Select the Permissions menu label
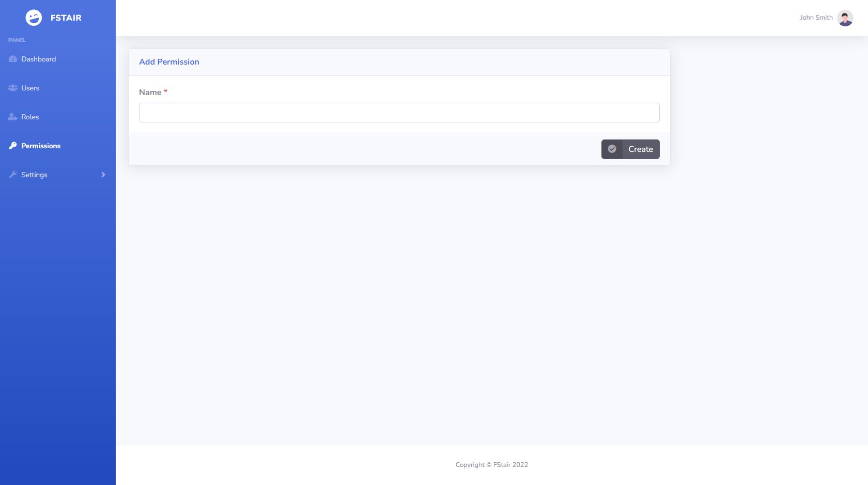Image resolution: width=868 pixels, height=485 pixels. (x=41, y=146)
